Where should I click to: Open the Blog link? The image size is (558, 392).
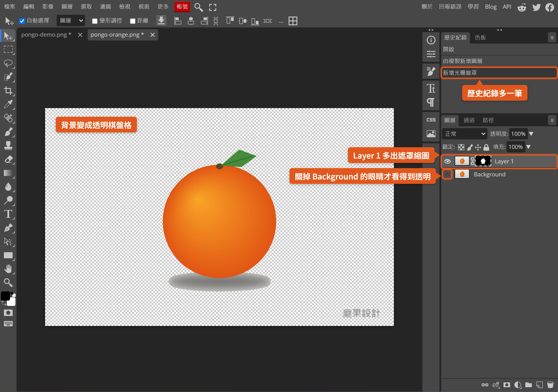point(491,7)
